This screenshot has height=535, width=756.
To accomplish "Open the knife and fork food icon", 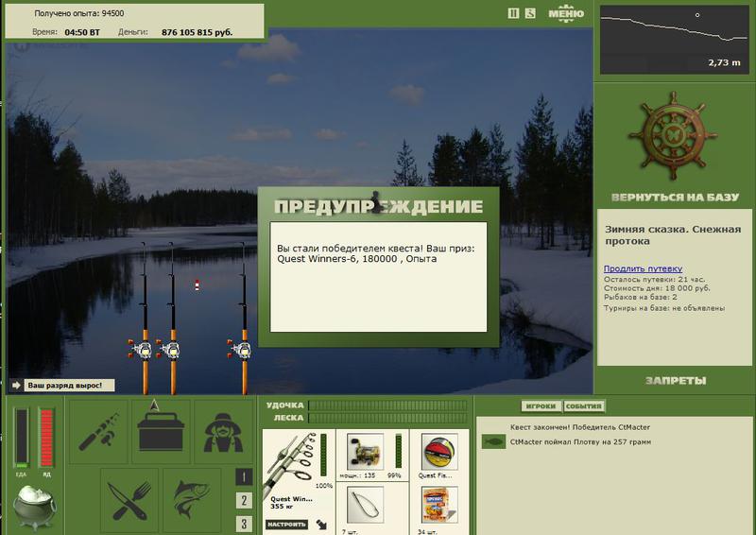I will coord(129,500).
